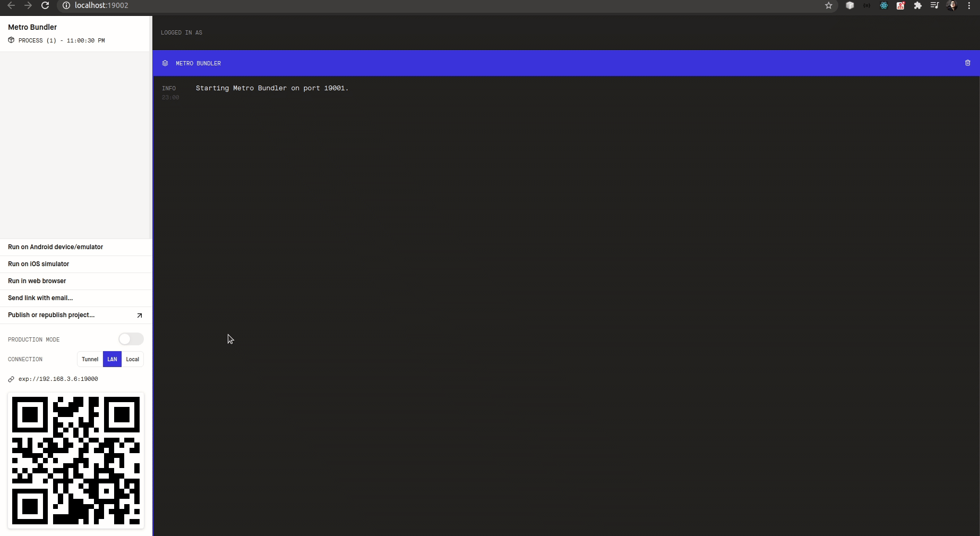
Task: Click the LOGGED IN AS label
Action: tap(182, 33)
